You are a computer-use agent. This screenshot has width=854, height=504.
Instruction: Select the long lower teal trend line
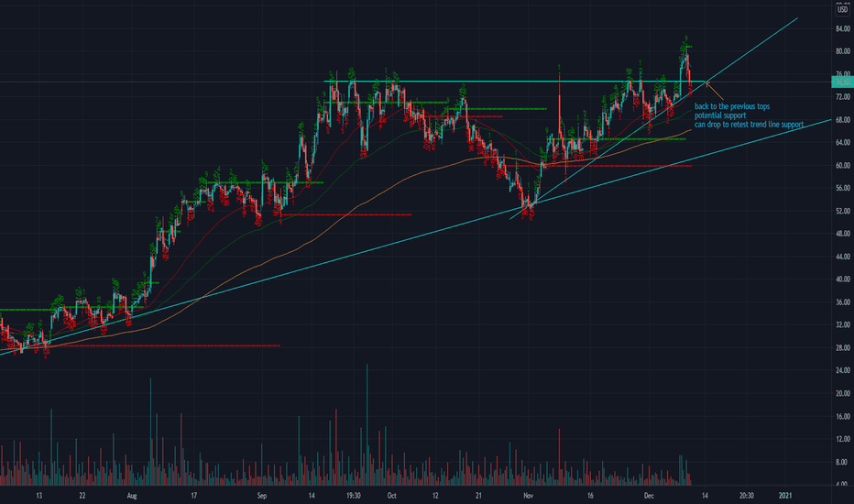pos(414,237)
